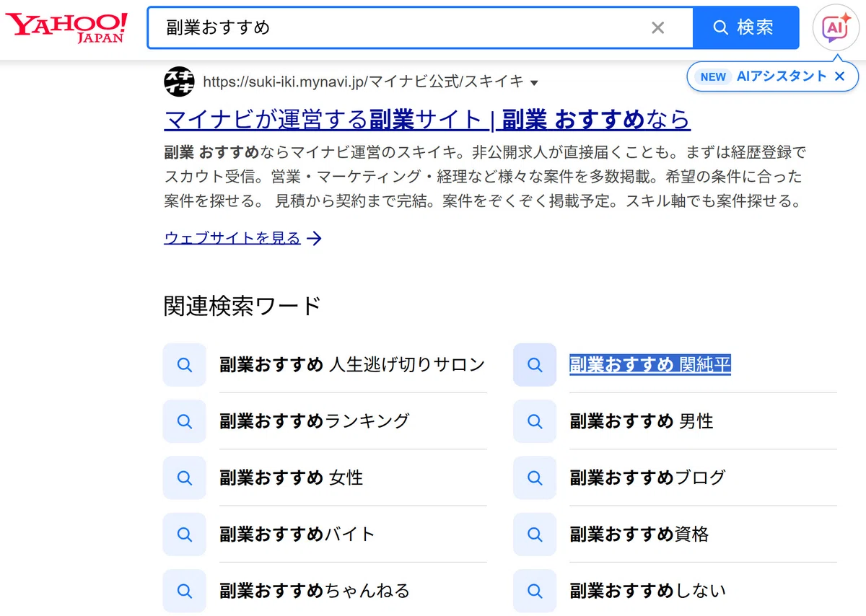This screenshot has width=866, height=616.
Task: Click search icon beside 副業おすすめランキング
Action: pyautogui.click(x=185, y=421)
